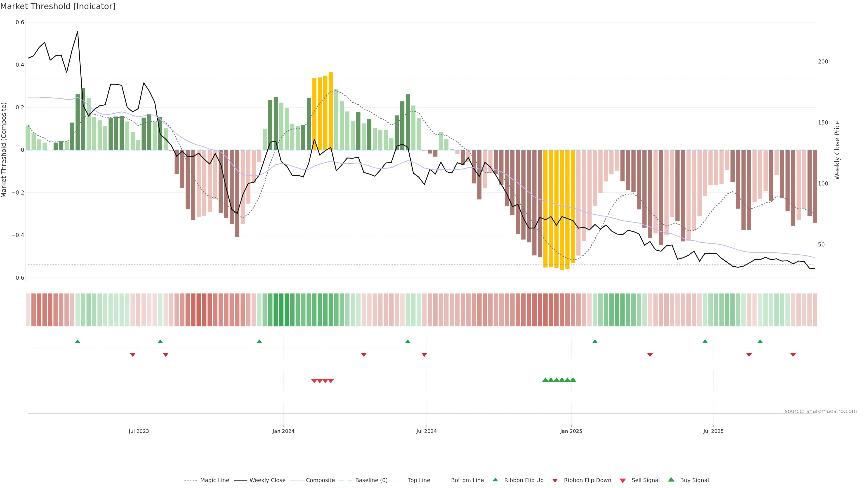
Task: Click the Ribbon Flip Up legend icon
Action: point(495,480)
